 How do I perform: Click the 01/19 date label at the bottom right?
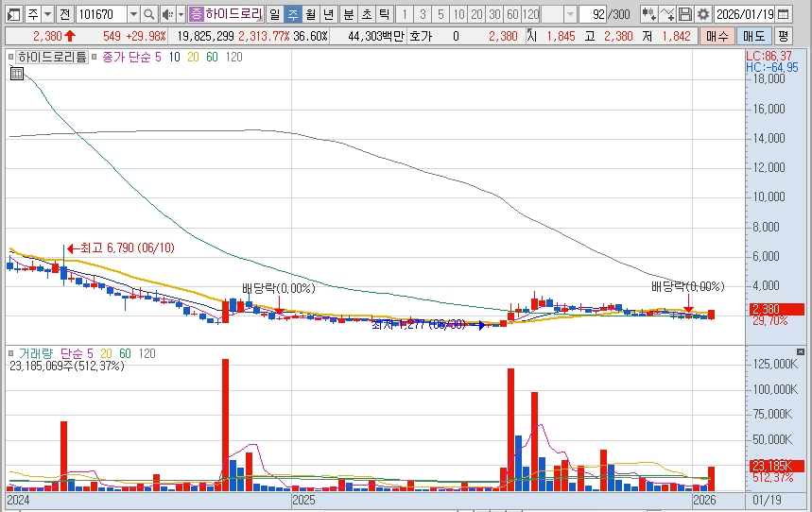pos(767,500)
